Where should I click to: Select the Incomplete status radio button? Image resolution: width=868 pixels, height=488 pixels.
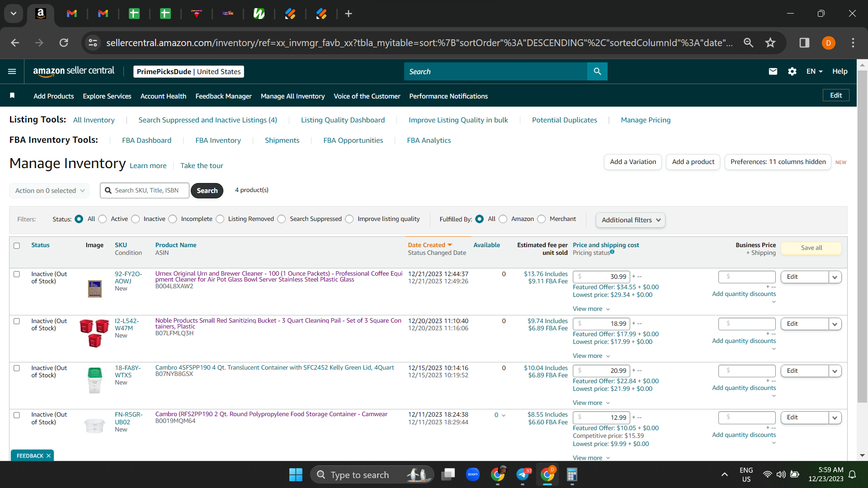coord(173,219)
